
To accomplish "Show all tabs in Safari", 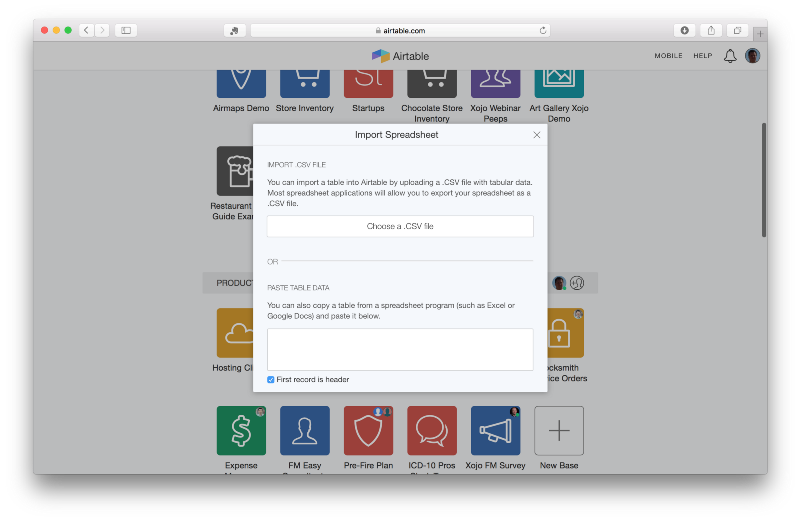I will [737, 31].
